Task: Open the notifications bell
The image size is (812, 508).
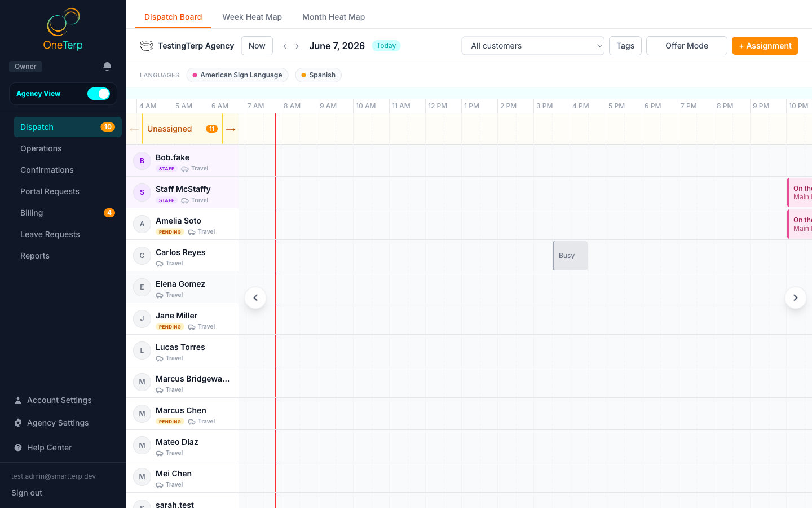Action: [x=107, y=67]
